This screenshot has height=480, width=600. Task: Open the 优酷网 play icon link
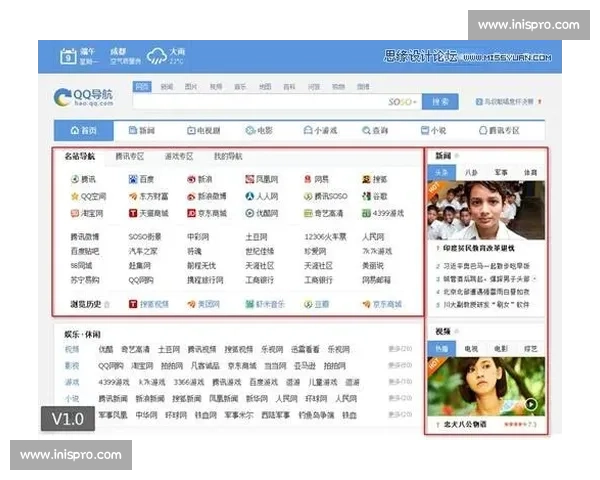pos(249,213)
